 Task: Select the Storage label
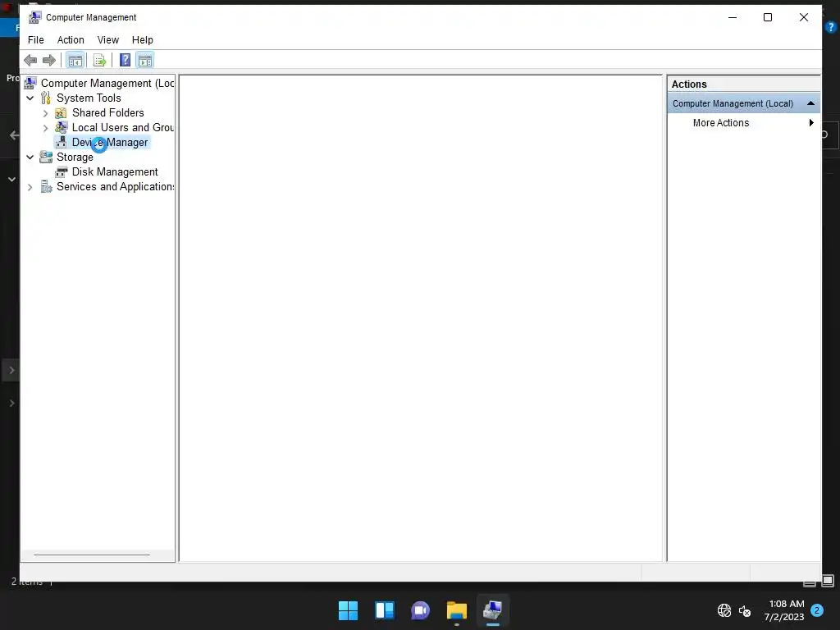75,157
